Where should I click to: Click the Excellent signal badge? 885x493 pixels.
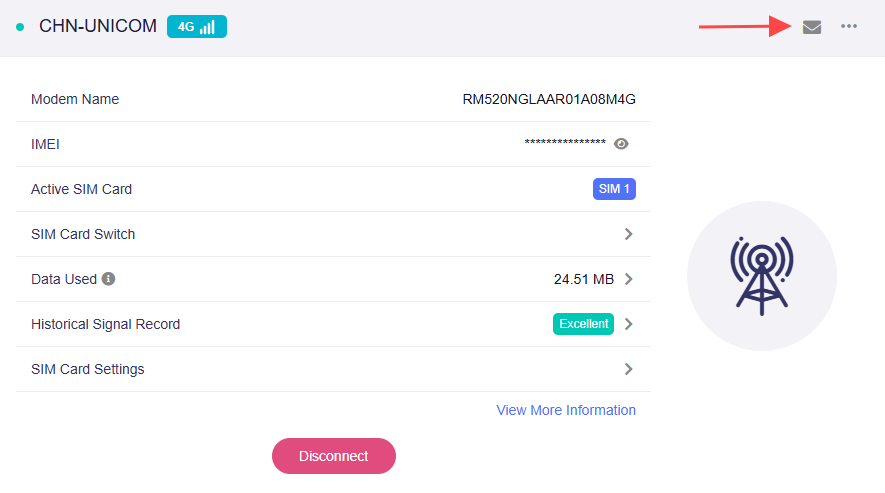coord(583,324)
